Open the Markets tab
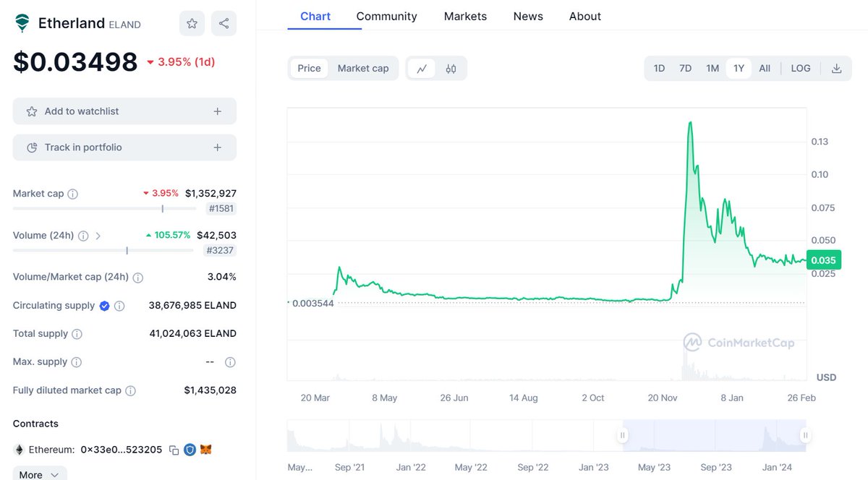The image size is (868, 480). tap(465, 16)
